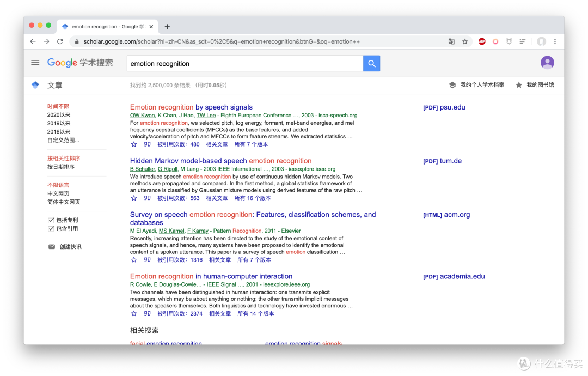588x376 pixels.
Task: Save the human-computer interaction result with star
Action: (x=134, y=314)
